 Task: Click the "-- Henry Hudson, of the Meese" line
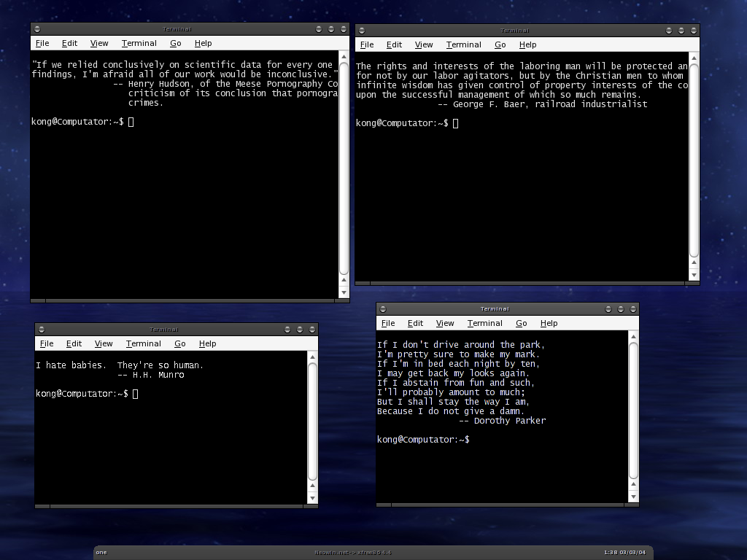[225, 84]
